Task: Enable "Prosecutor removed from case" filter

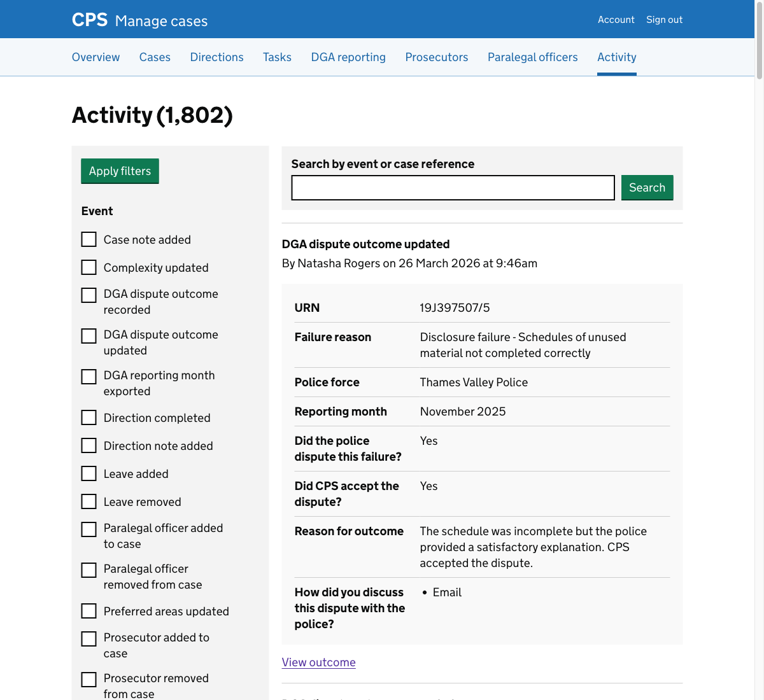Action: point(88,679)
